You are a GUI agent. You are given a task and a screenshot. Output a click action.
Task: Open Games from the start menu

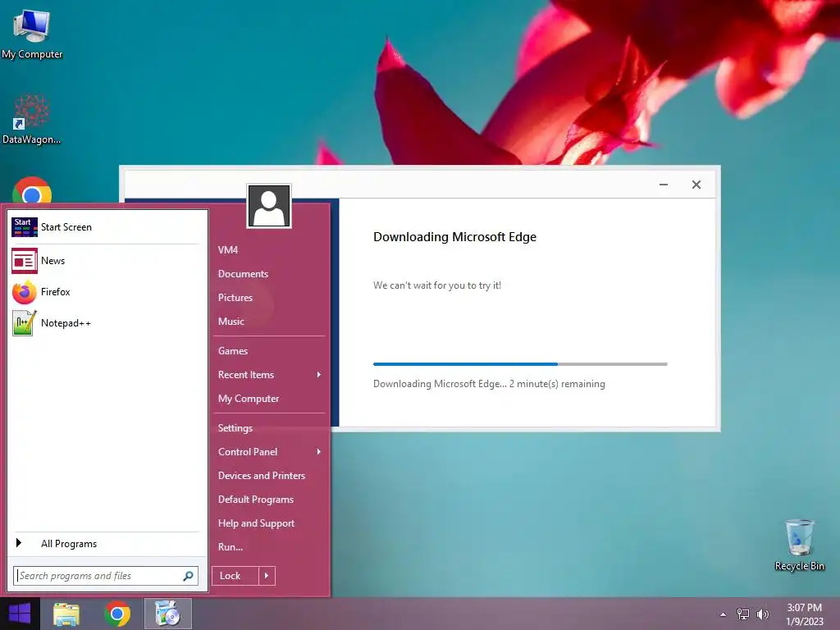(x=233, y=351)
